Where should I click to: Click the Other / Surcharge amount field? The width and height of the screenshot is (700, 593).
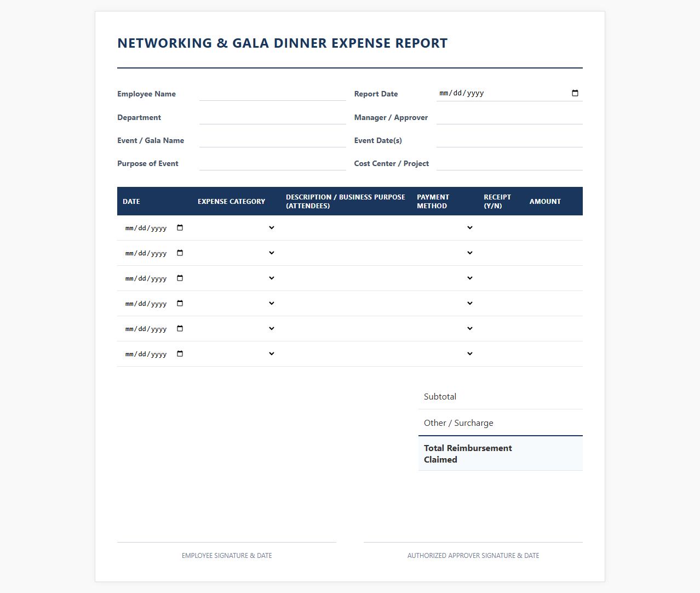(551, 423)
